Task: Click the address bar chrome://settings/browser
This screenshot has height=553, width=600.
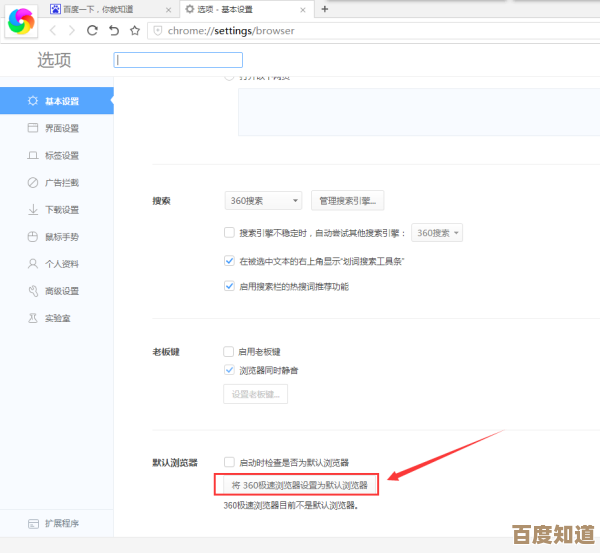Action: (x=373, y=31)
